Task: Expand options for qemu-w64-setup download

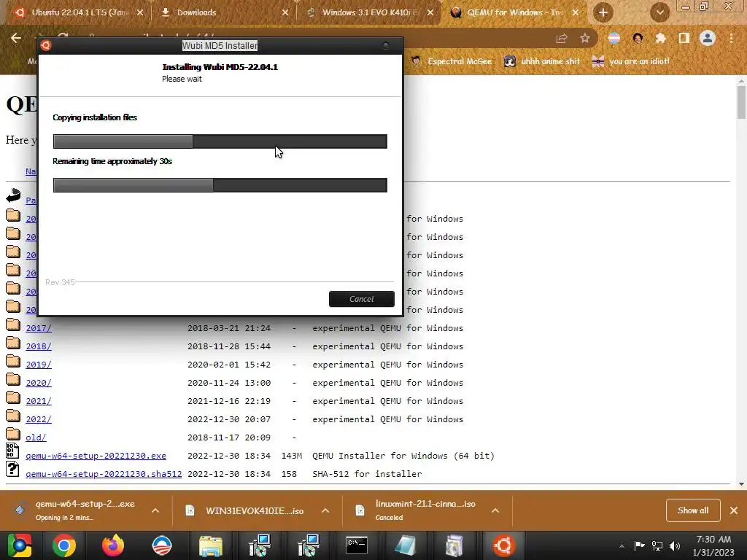Action: 155,510
